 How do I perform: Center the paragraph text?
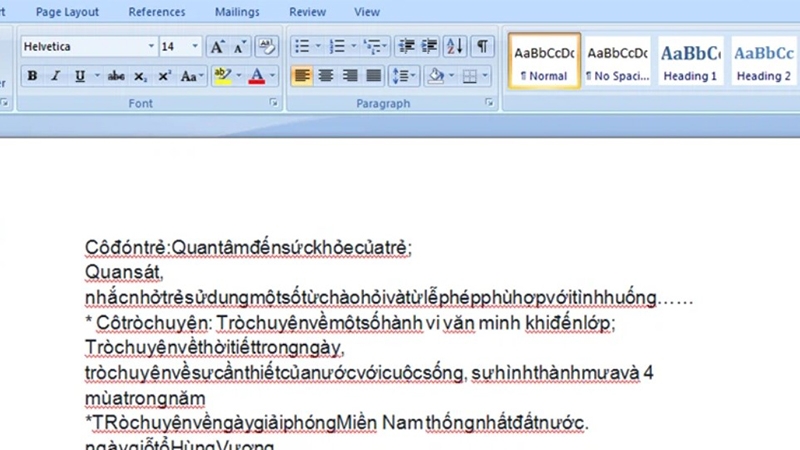(x=326, y=76)
